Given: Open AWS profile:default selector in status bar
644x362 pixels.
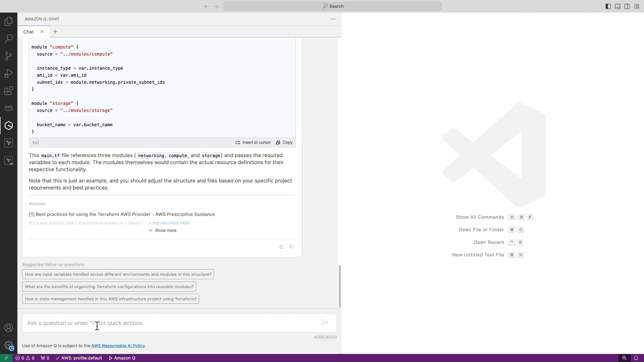Looking at the screenshot, I should (79, 358).
